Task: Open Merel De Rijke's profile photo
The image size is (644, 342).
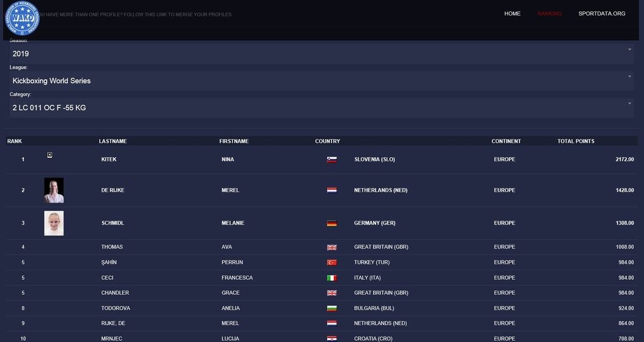Action: (x=53, y=190)
